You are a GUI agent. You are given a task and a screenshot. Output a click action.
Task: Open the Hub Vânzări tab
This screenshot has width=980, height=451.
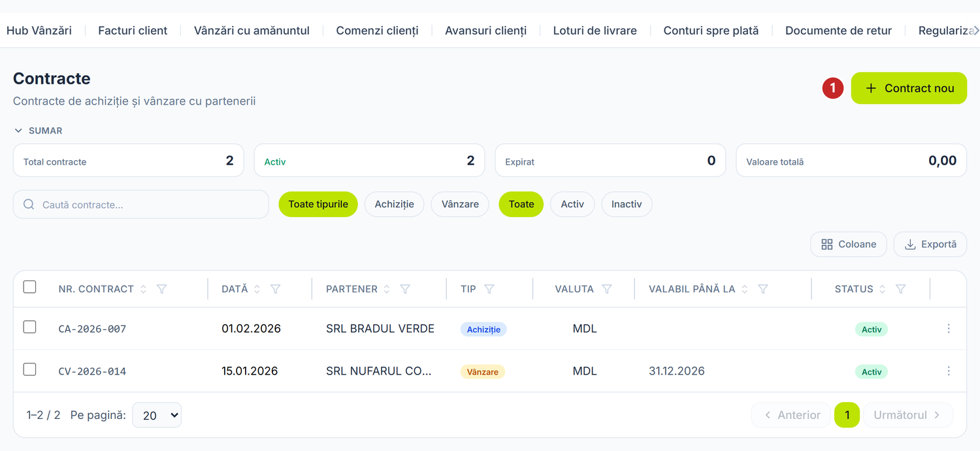(x=39, y=30)
